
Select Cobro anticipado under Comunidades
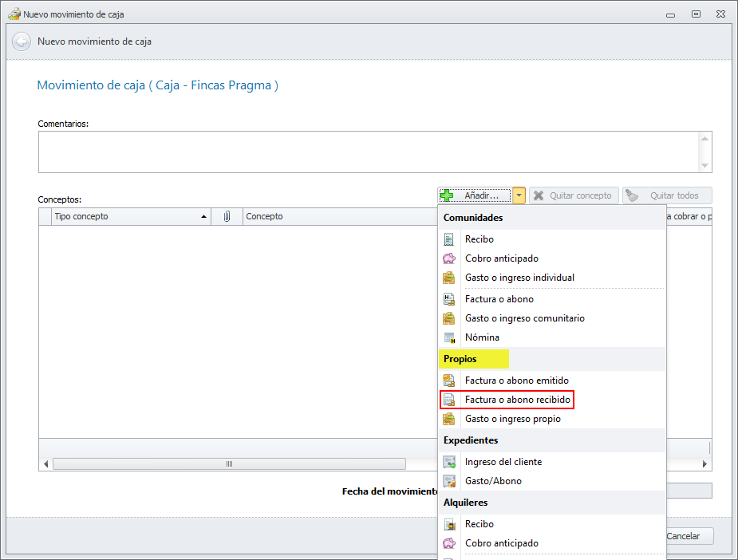point(552,258)
